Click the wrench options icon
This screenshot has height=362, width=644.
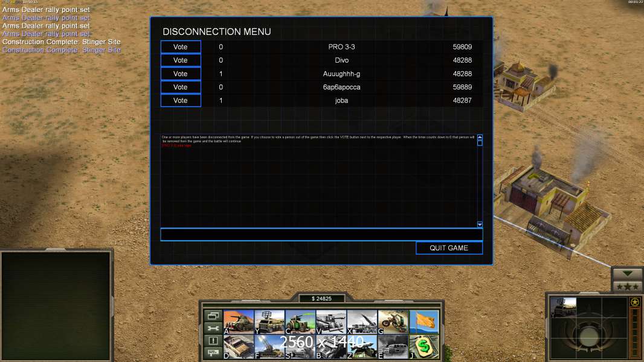[213, 328]
